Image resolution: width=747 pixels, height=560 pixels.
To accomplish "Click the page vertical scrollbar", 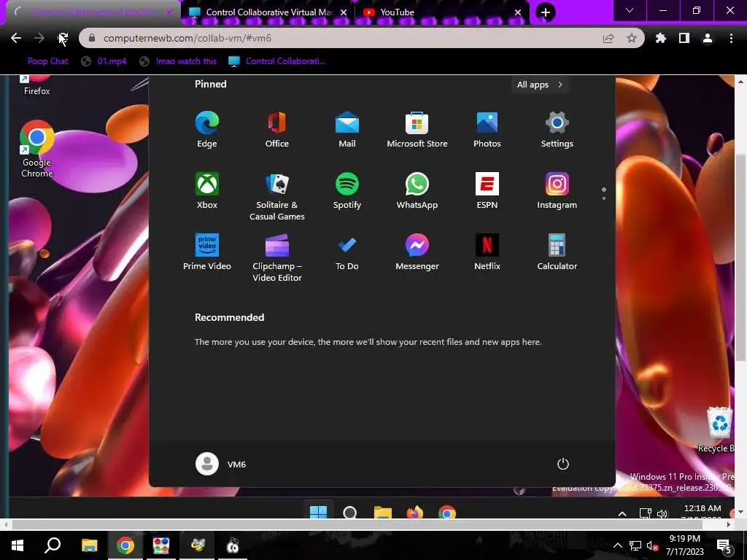I will pyautogui.click(x=740, y=257).
